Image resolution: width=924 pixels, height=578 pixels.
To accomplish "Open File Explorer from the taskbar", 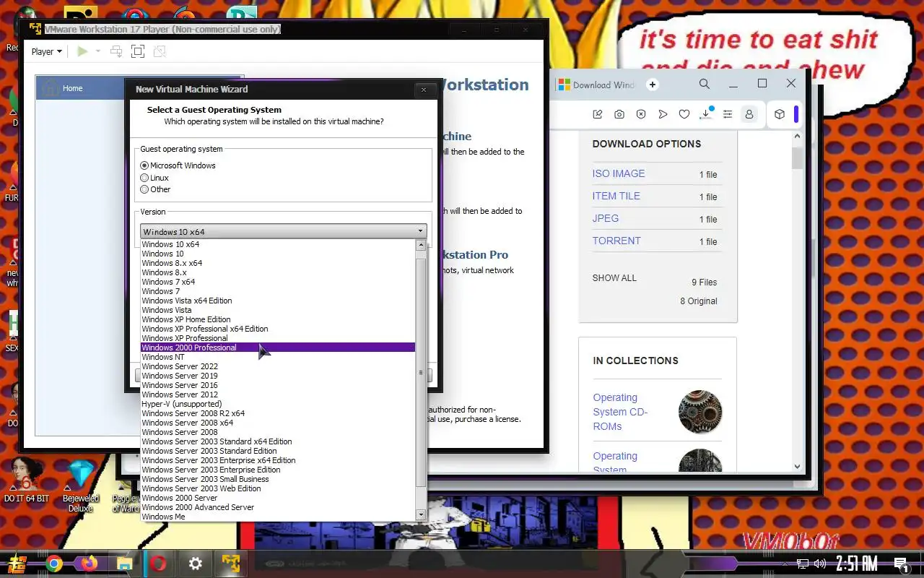I will click(124, 564).
